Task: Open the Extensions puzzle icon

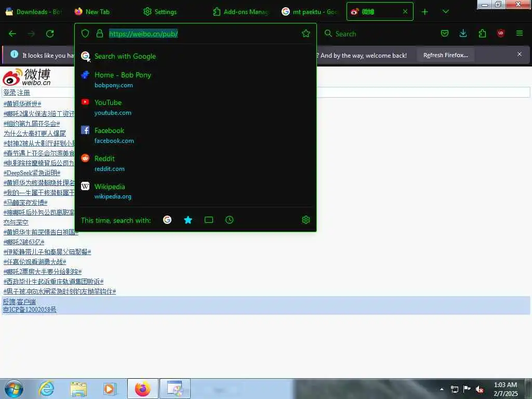Action: [x=482, y=33]
